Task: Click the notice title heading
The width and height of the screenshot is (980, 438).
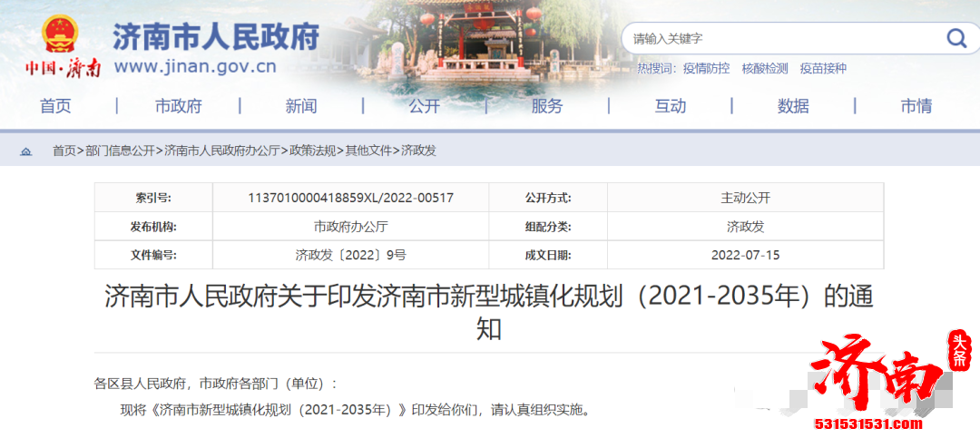Action: pyautogui.click(x=489, y=313)
